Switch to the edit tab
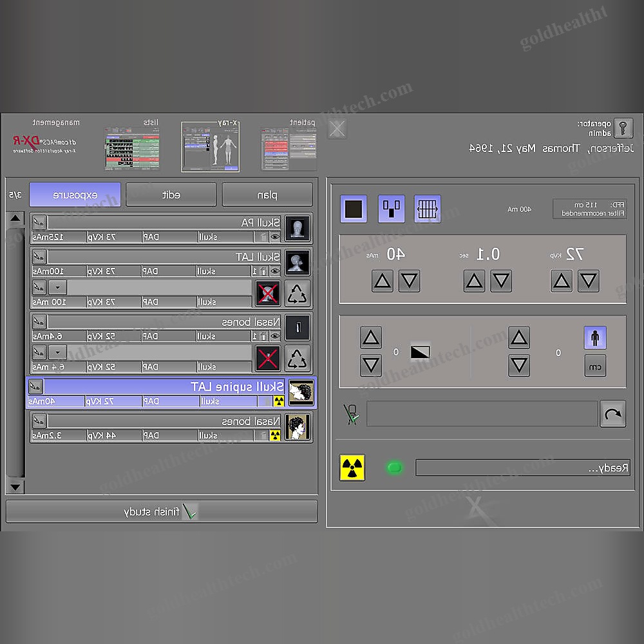The height and width of the screenshot is (644, 644). (171, 194)
